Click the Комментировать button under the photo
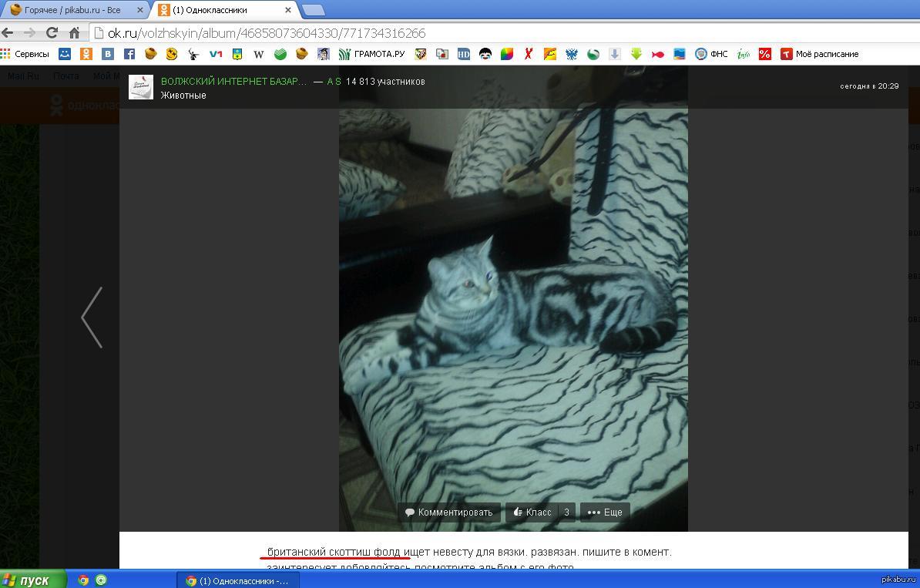The width and height of the screenshot is (920, 588). (449, 512)
